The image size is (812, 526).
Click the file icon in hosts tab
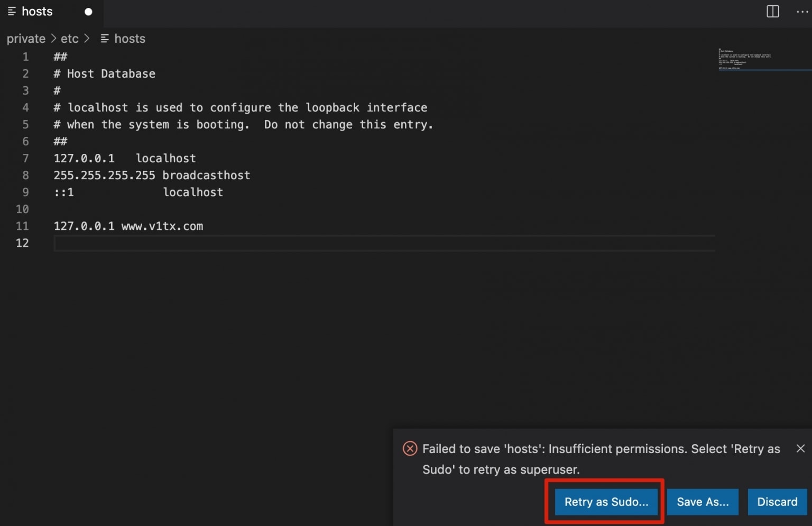tap(12, 12)
